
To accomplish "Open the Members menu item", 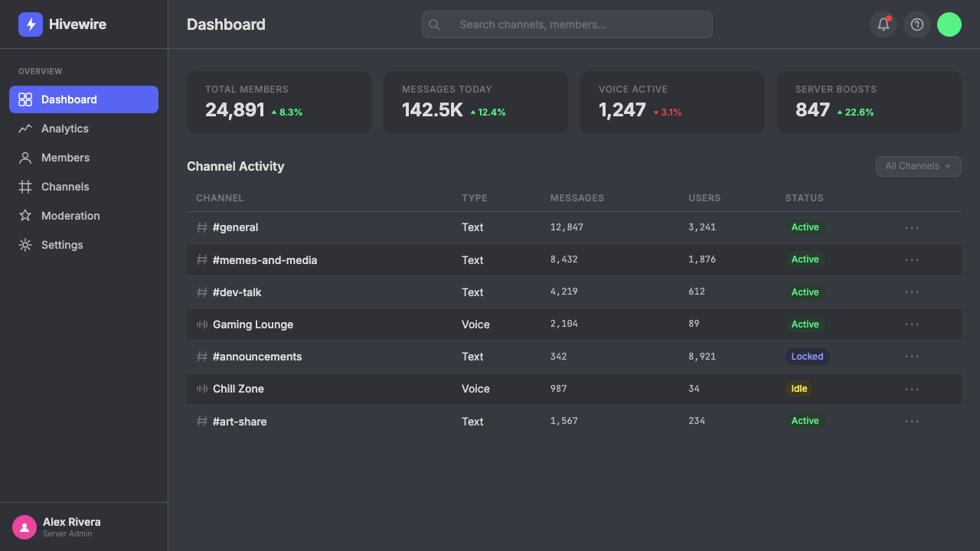I will pos(83,158).
